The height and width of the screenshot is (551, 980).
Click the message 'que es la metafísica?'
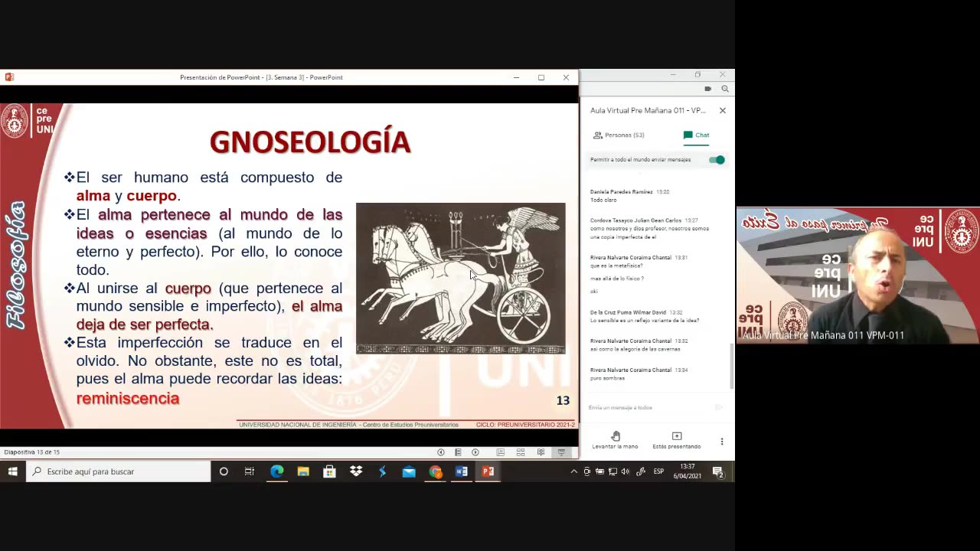click(x=616, y=266)
